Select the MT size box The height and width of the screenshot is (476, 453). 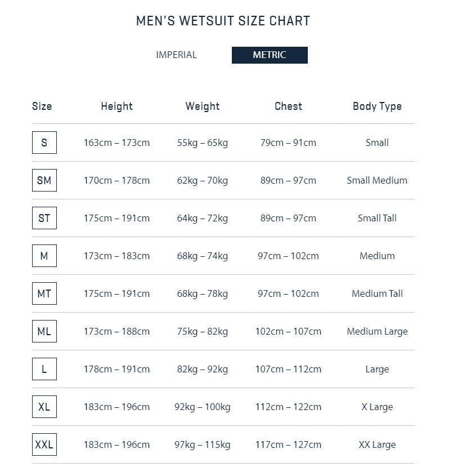point(44,293)
